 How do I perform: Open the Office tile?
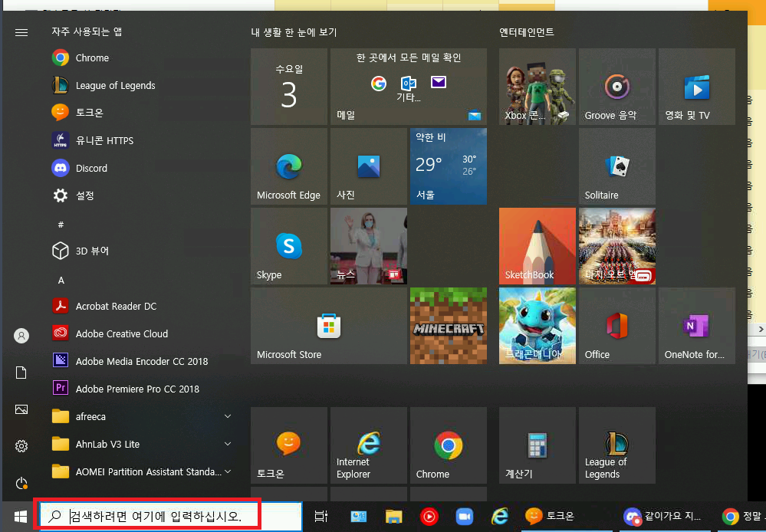pyautogui.click(x=617, y=326)
